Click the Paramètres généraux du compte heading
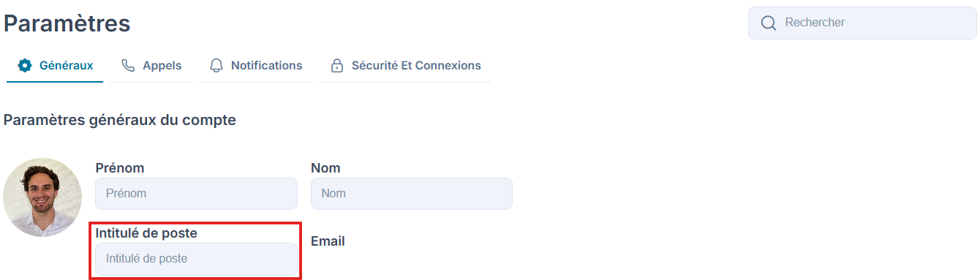Viewport: 980px width, 280px height. pyautogui.click(x=120, y=120)
